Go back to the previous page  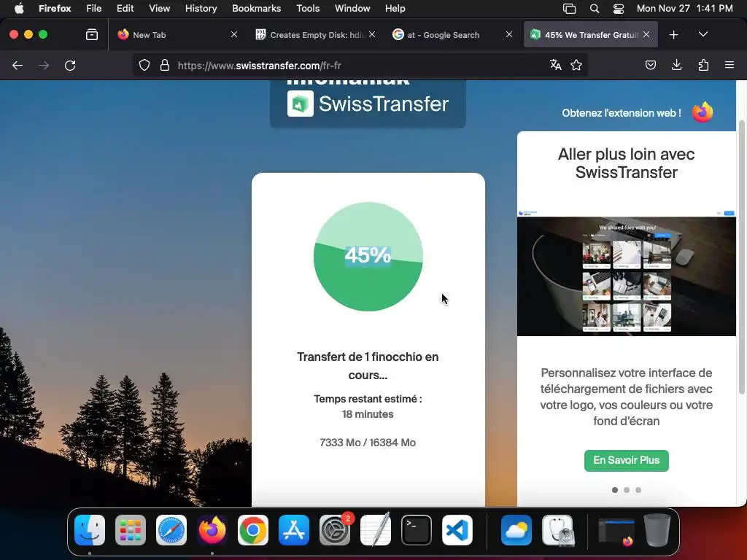pyautogui.click(x=18, y=65)
